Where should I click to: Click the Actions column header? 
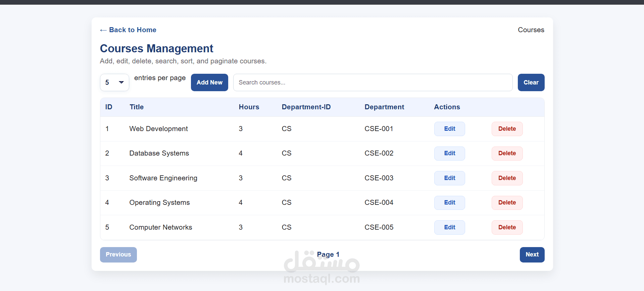447,107
